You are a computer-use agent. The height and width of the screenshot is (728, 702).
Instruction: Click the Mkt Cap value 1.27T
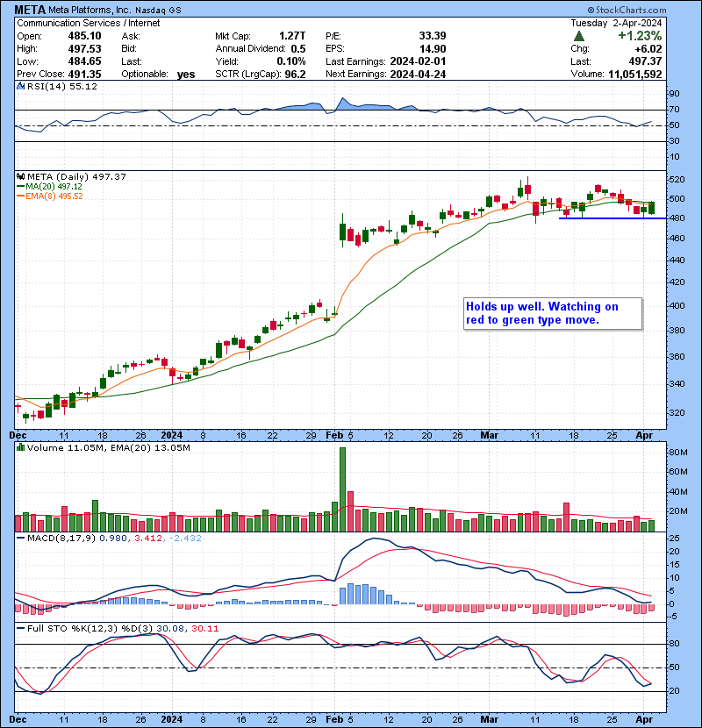292,36
